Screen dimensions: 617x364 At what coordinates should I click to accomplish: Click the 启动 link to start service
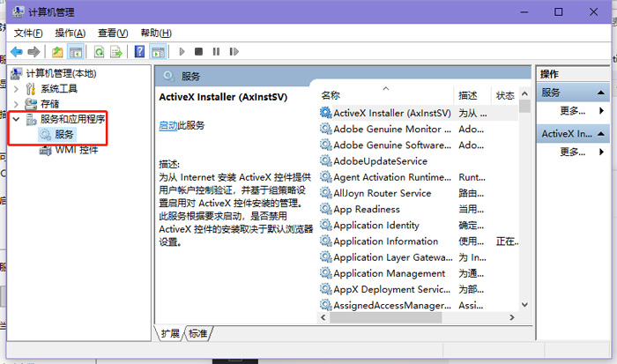[x=167, y=125]
